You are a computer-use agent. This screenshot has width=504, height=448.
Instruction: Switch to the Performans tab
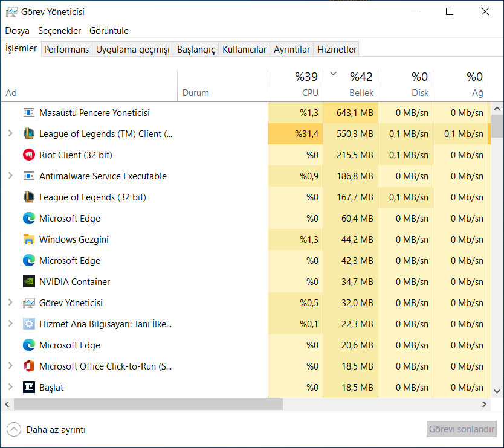coord(66,50)
